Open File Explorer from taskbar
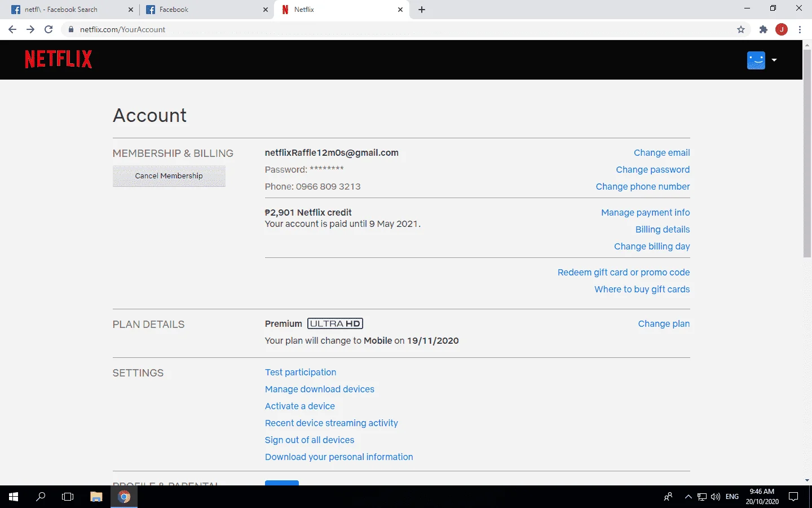812x508 pixels. point(96,497)
